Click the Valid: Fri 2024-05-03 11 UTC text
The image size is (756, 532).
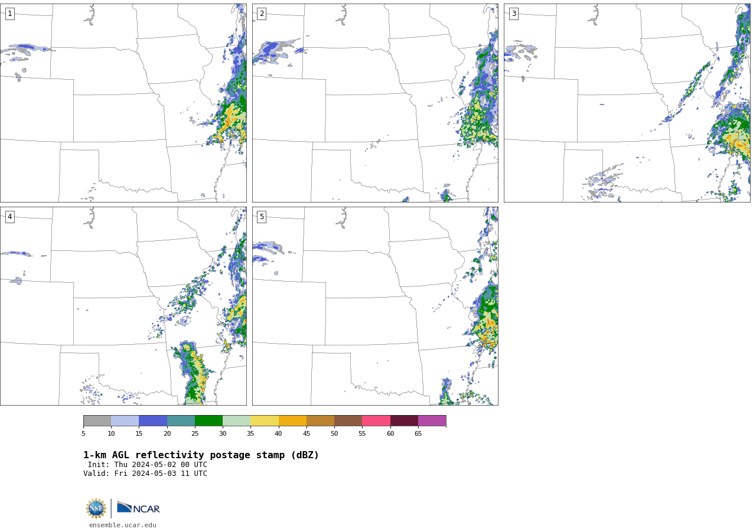pyautogui.click(x=145, y=474)
